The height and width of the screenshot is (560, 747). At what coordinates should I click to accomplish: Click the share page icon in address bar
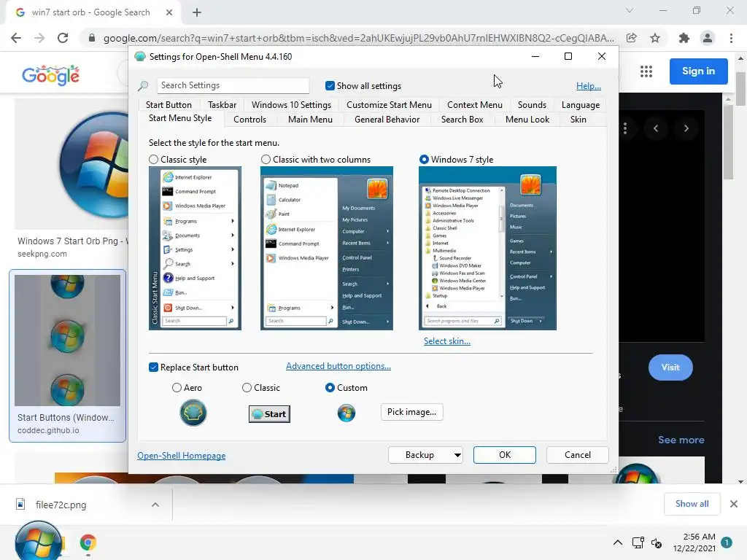[x=632, y=38]
